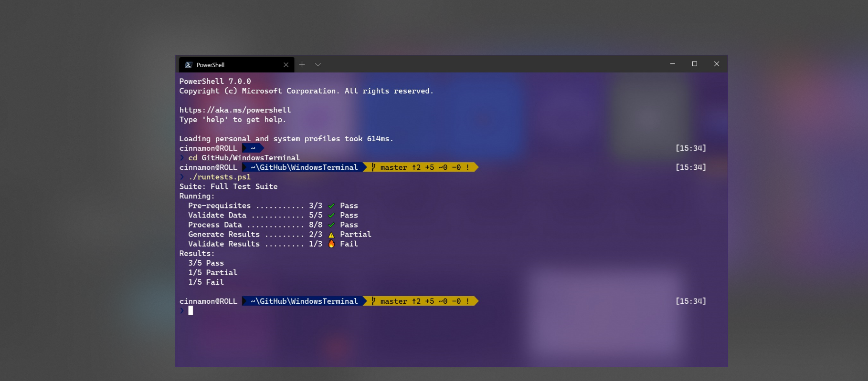
Task: Click the green checkmark beside Pre-requisites
Action: coord(331,206)
